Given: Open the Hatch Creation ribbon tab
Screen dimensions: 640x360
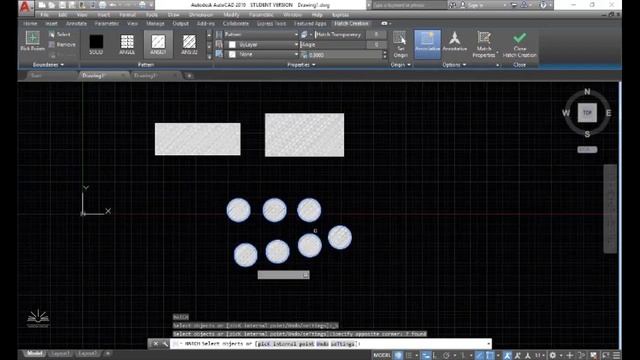Looking at the screenshot, I should click(x=351, y=24).
